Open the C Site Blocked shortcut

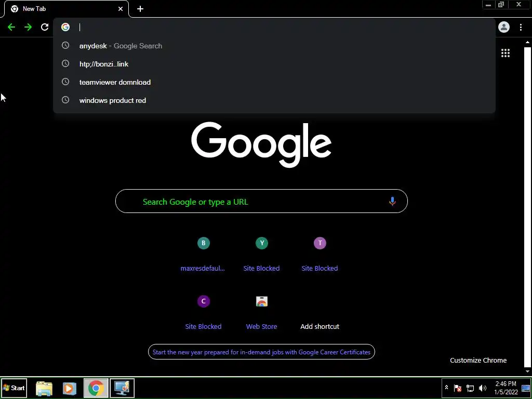[x=203, y=312]
